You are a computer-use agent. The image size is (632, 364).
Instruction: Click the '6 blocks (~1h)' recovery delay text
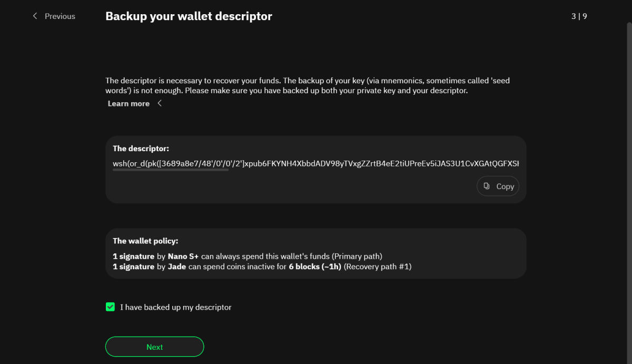pos(315,267)
